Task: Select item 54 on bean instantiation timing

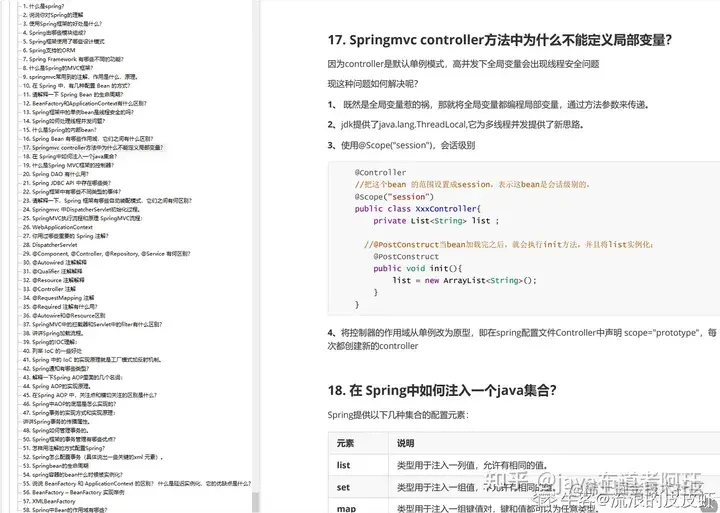Action: (73, 474)
